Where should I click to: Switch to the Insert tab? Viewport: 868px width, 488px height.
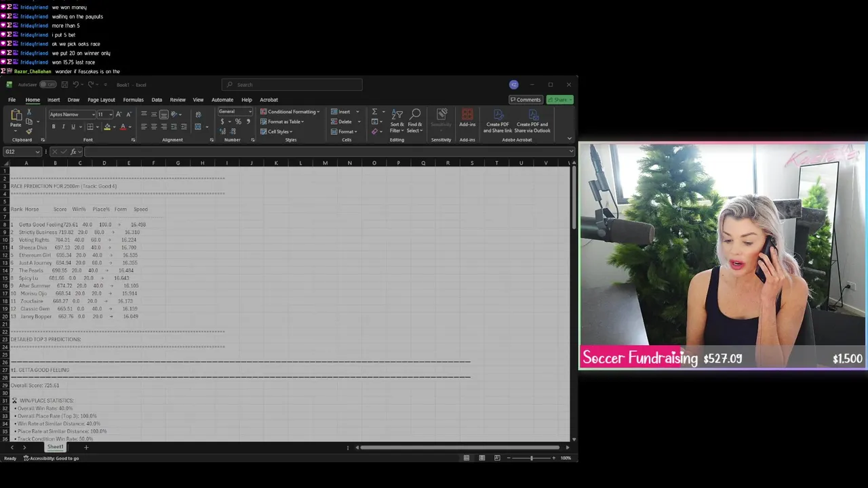(x=54, y=100)
